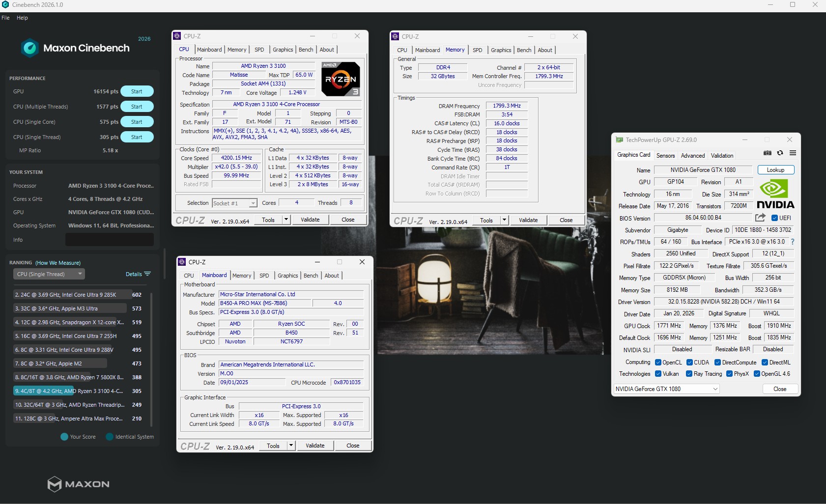Click the GPU Name field NVIDIA GeForce GTX 1080
The height and width of the screenshot is (504, 826).
[703, 170]
